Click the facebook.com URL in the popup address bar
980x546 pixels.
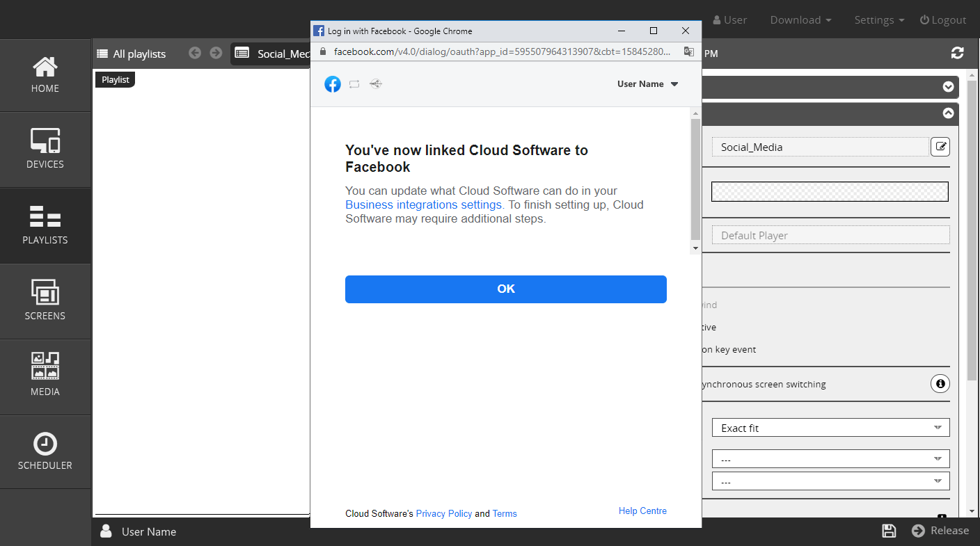503,51
